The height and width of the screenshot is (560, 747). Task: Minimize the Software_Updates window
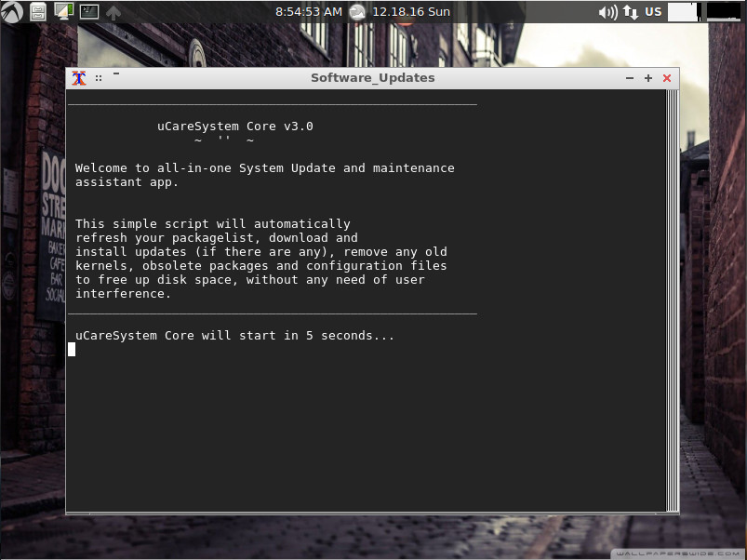[x=630, y=78]
